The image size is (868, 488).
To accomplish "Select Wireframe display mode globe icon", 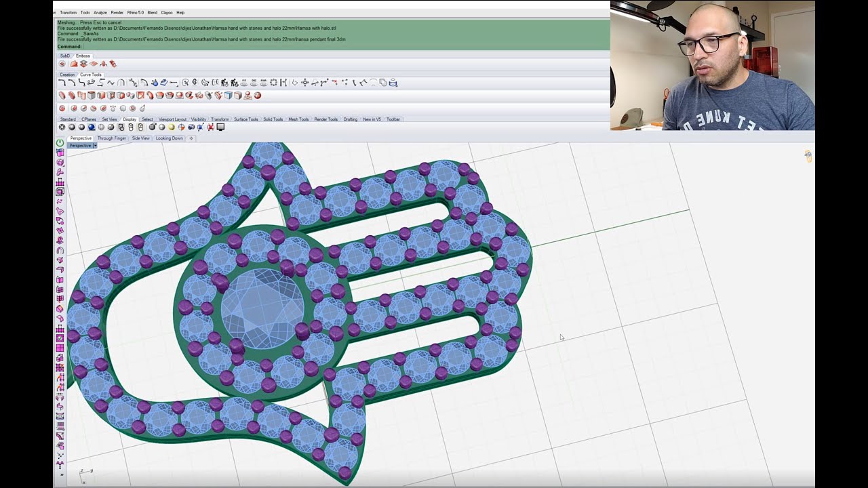I will [x=62, y=127].
